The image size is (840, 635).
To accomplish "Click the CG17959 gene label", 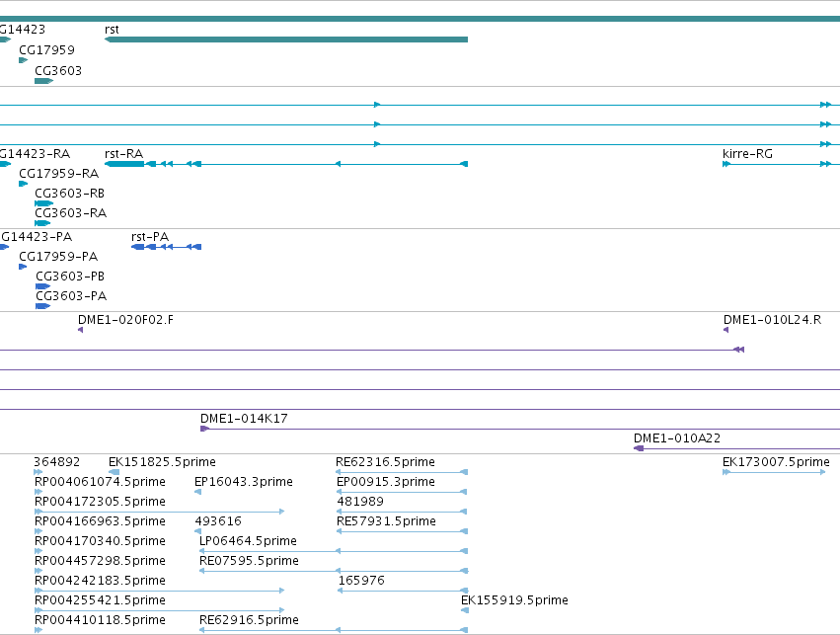I will (x=46, y=49).
